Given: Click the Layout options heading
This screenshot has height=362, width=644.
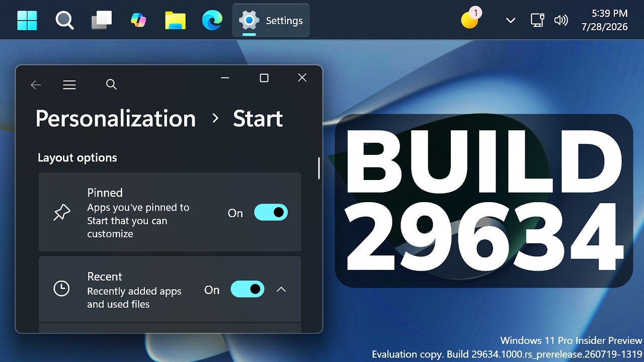Looking at the screenshot, I should tap(77, 158).
